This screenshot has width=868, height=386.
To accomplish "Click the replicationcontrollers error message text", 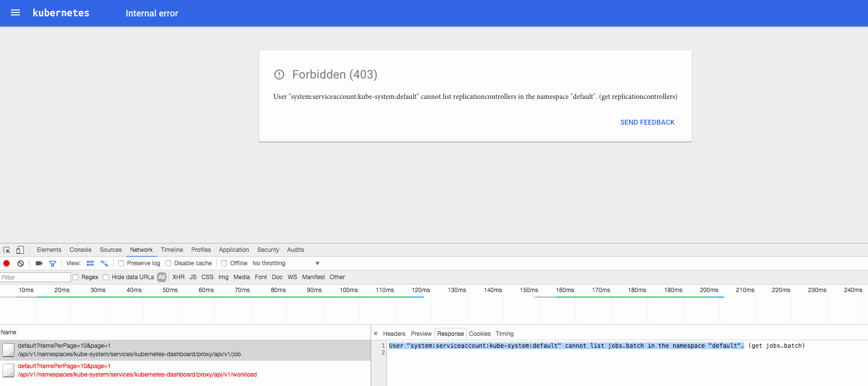I will pos(475,96).
